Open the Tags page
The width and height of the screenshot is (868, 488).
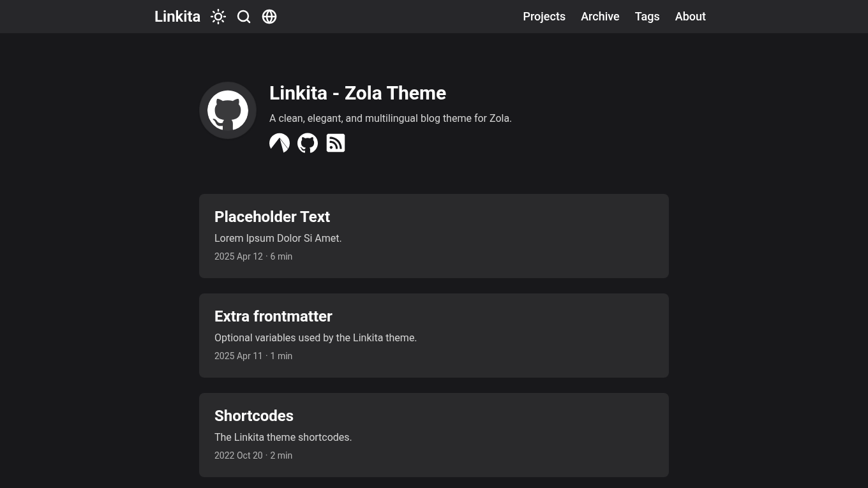click(x=647, y=17)
